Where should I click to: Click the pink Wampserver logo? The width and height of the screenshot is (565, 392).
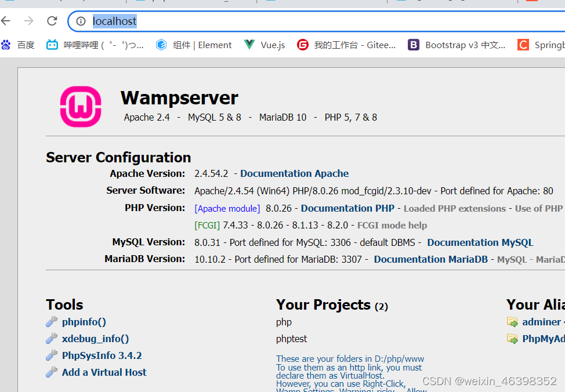pyautogui.click(x=81, y=107)
